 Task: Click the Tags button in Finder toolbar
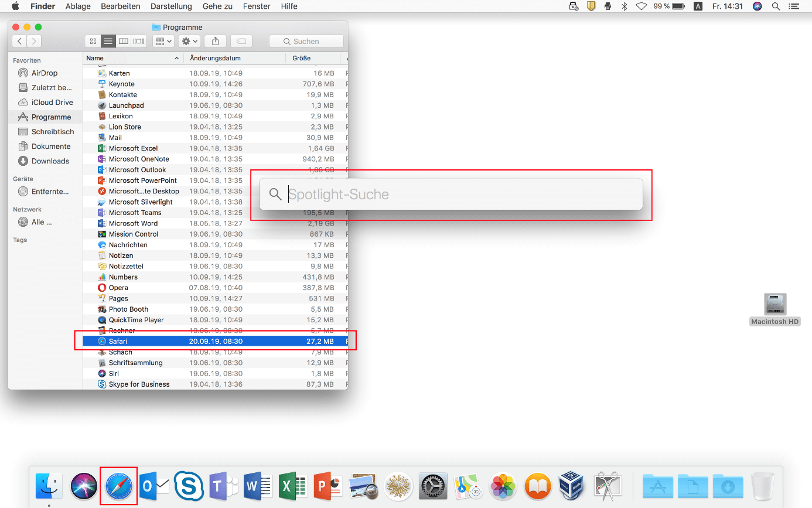pos(241,41)
